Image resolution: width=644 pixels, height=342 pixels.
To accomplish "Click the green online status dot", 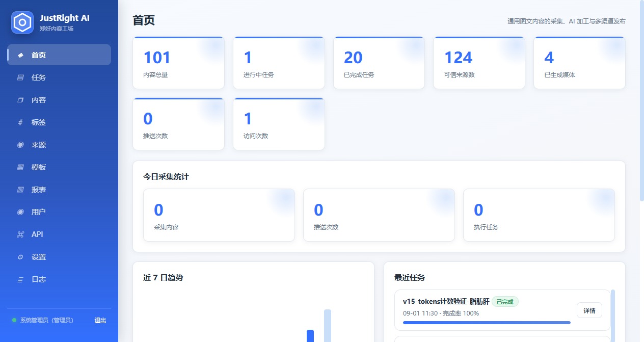I will coord(14,320).
